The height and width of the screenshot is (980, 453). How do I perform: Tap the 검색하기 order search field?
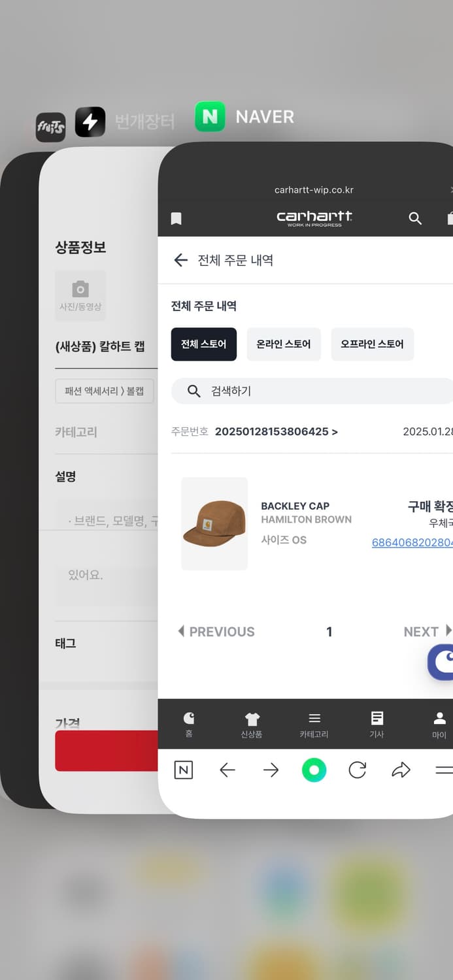[x=312, y=391]
